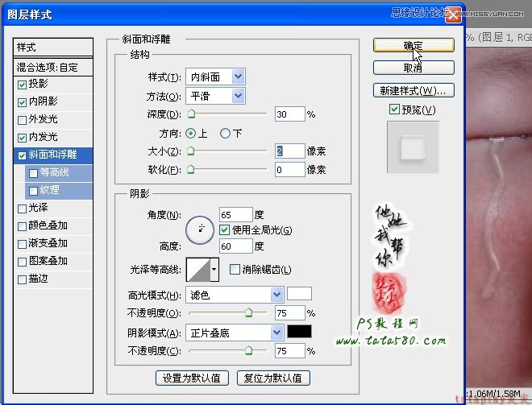Click the 高度 field showing 60
This screenshot has width=532, height=405.
point(236,246)
